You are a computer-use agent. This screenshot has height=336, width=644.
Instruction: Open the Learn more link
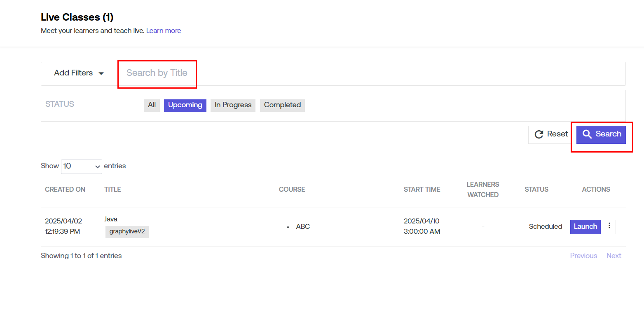pyautogui.click(x=164, y=31)
